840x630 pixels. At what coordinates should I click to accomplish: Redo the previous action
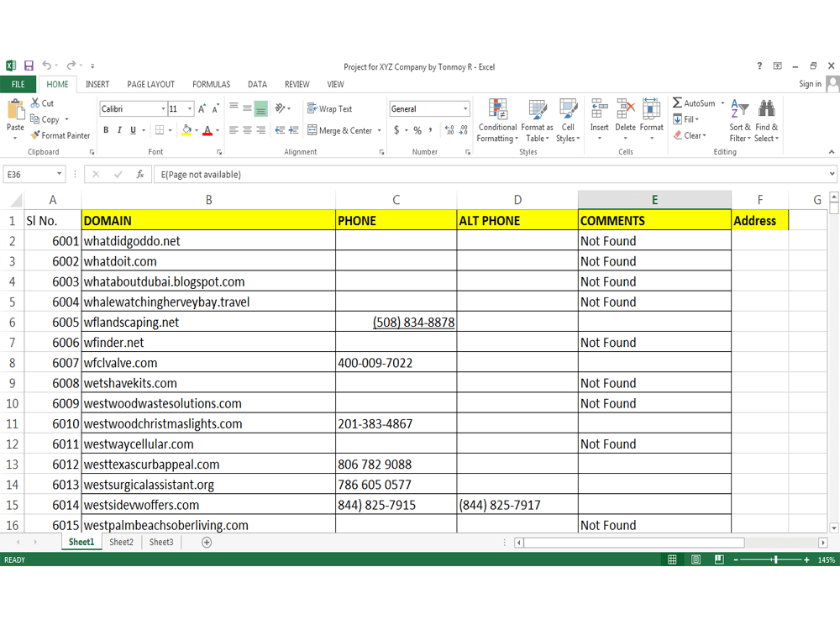click(71, 66)
